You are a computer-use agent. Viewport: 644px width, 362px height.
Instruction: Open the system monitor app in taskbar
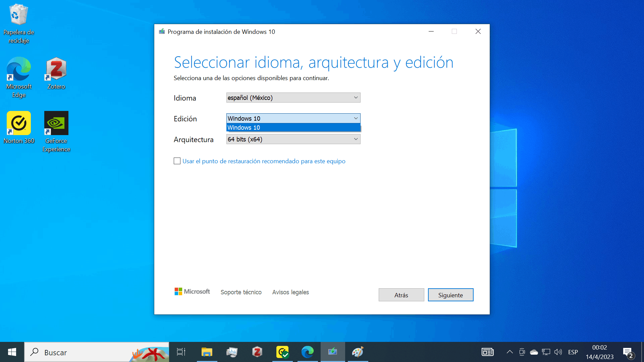[x=232, y=352]
